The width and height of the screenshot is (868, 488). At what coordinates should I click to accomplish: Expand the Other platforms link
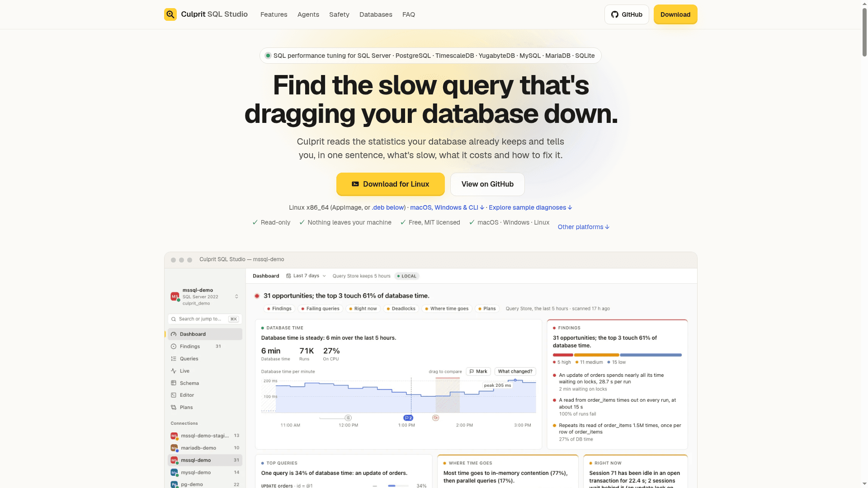584,227
